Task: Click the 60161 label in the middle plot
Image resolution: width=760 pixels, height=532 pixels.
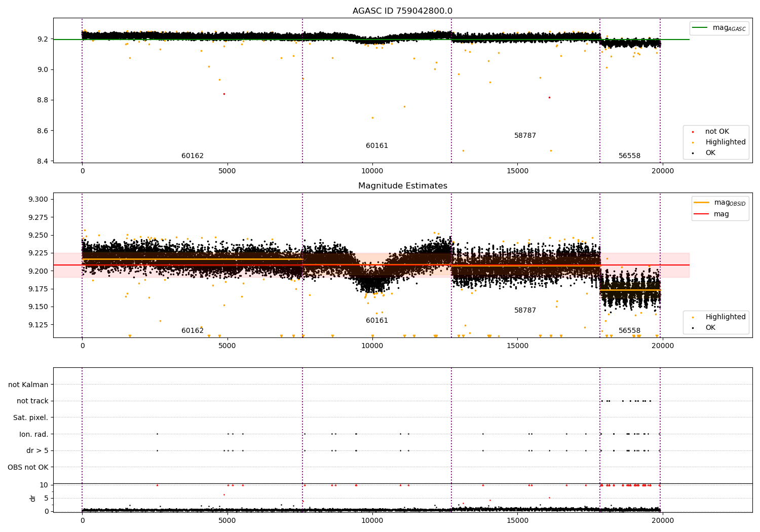Action: click(x=377, y=321)
